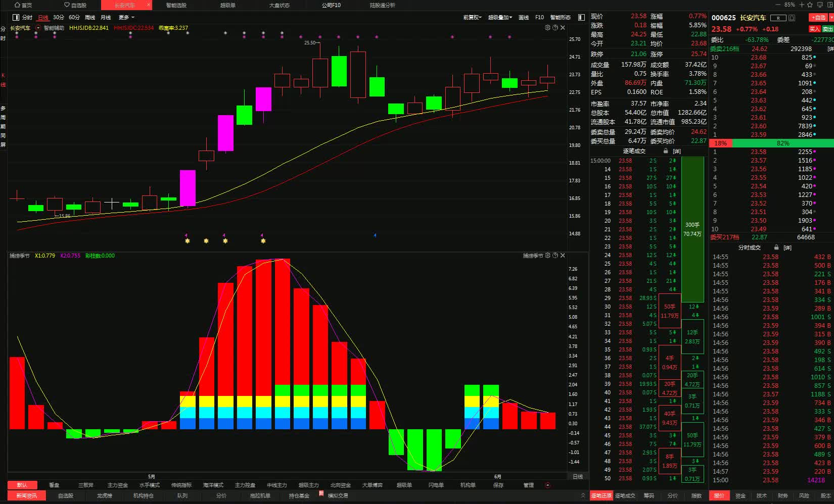
Task: Expand the 智能辅助 indicator selector arrow
Action: [x=38, y=28]
